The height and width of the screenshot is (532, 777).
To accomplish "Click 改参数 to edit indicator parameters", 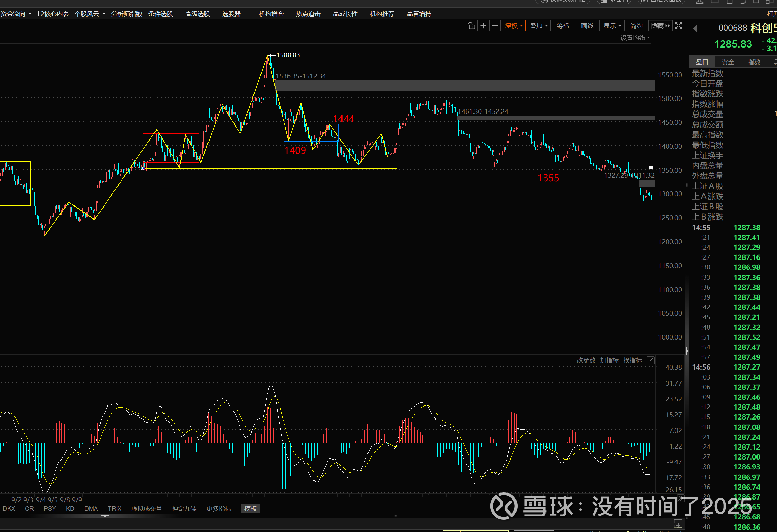I will [x=586, y=360].
